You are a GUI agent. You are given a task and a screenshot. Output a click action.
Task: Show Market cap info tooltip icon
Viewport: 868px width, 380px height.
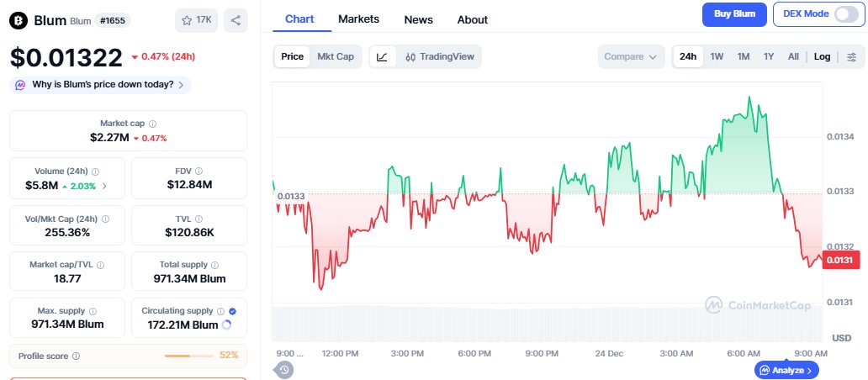[x=153, y=124]
